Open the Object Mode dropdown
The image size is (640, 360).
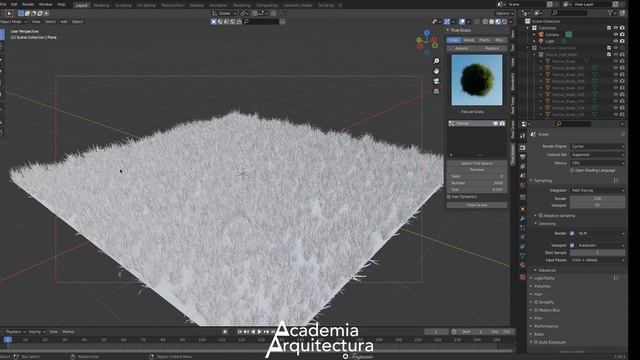(13, 22)
